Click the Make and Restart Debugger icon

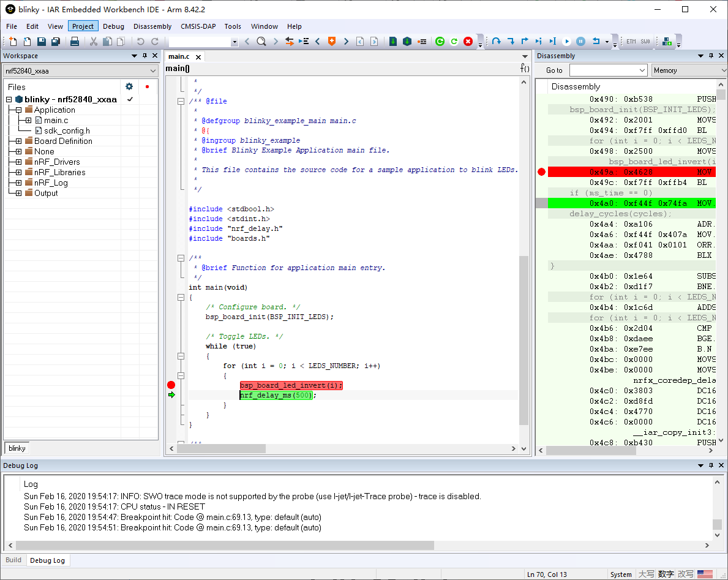click(x=393, y=41)
